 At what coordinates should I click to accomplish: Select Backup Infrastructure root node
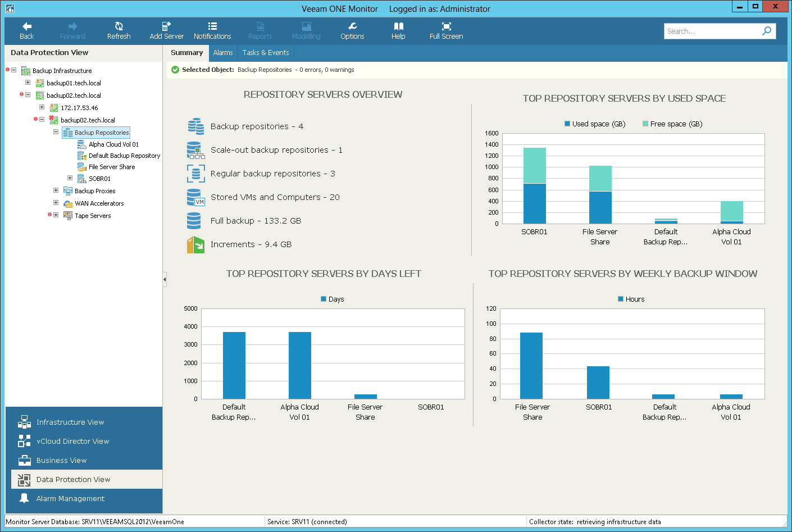click(x=62, y=71)
